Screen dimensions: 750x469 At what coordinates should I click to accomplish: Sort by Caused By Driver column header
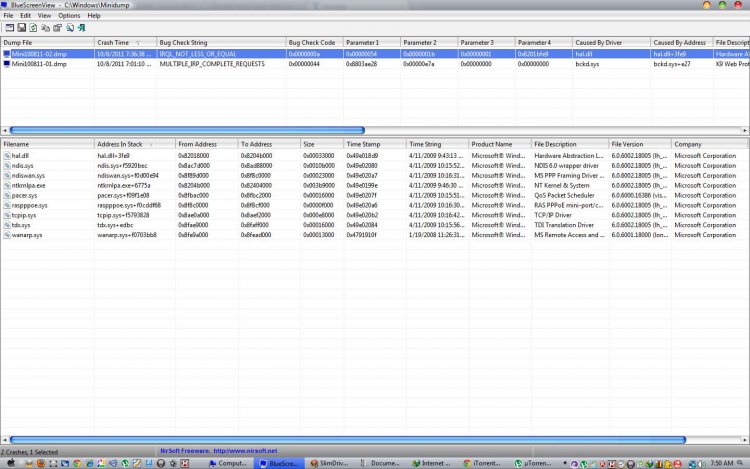coord(611,43)
